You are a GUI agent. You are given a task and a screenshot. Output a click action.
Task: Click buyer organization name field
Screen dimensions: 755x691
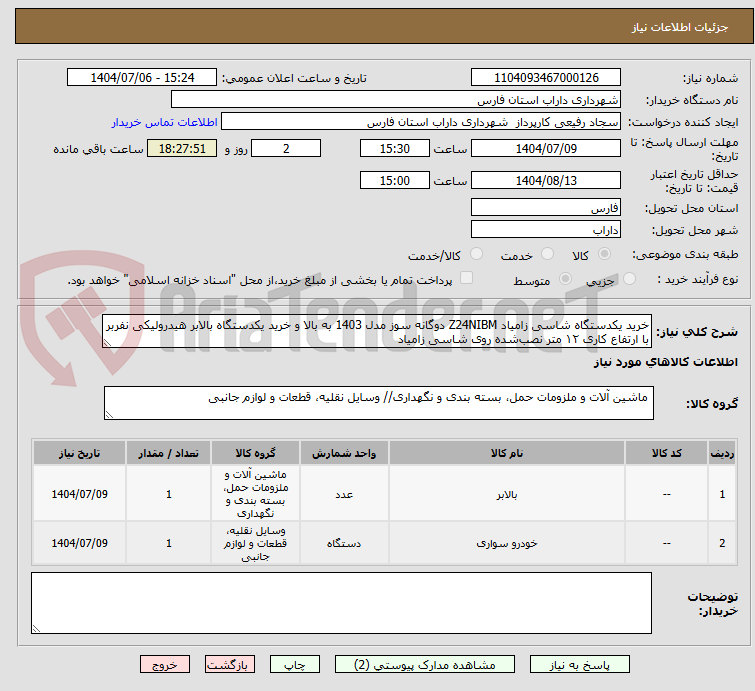pyautogui.click(x=396, y=100)
